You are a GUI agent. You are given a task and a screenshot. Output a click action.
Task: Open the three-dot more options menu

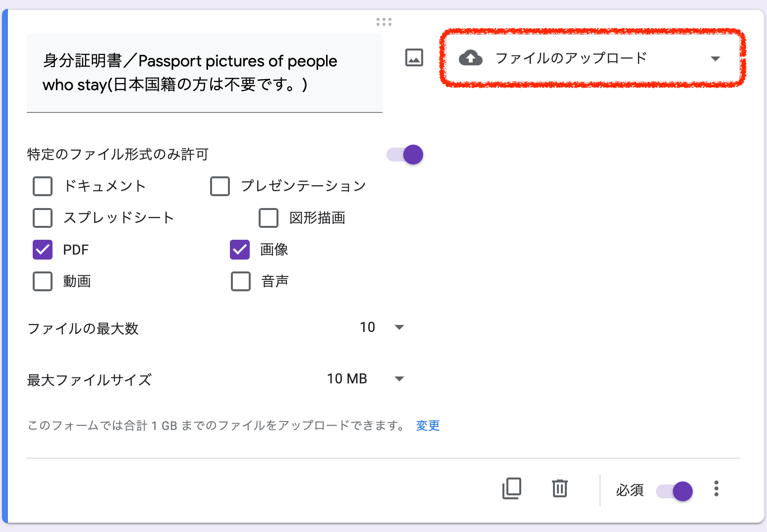tap(716, 488)
